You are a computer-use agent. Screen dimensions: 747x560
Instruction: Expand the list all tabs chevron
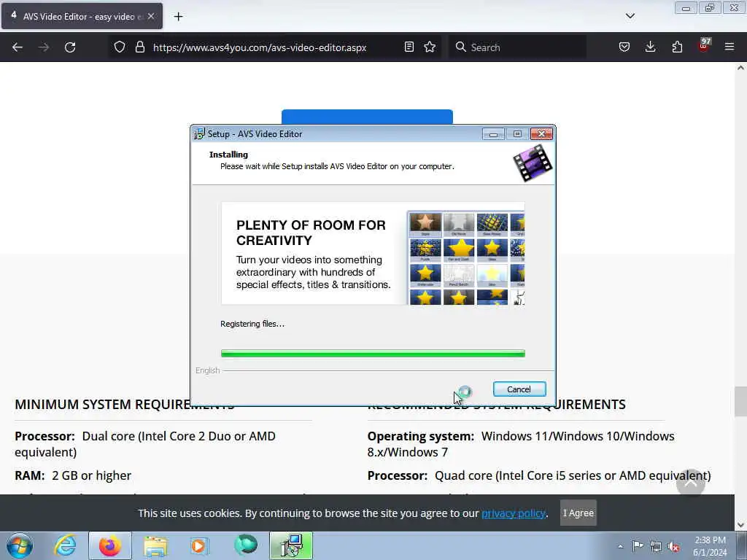coord(630,16)
